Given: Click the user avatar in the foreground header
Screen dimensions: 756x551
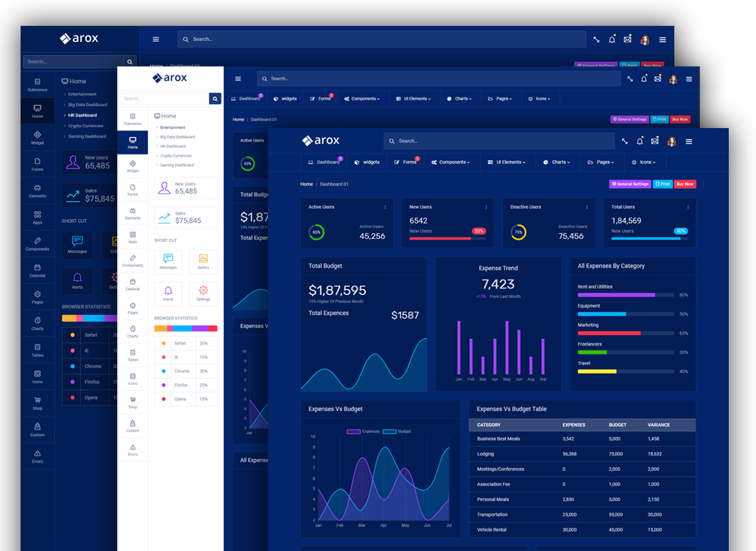Looking at the screenshot, I should pos(671,141).
